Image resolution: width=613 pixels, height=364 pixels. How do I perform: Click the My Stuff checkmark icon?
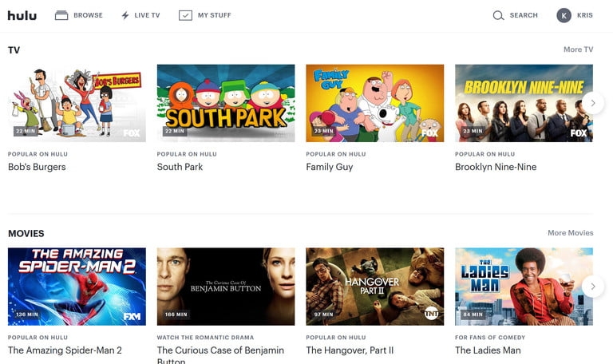[x=185, y=15]
